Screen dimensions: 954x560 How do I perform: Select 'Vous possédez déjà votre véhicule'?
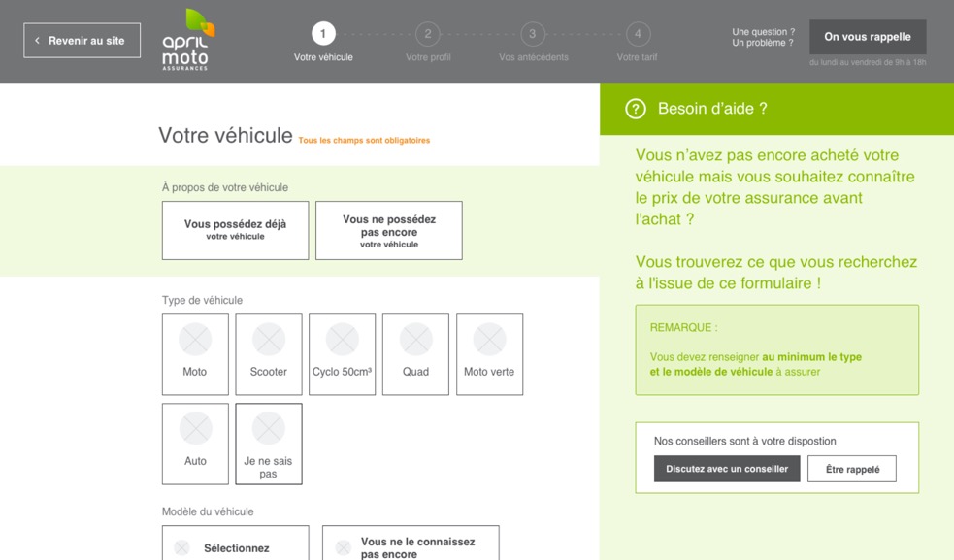click(235, 230)
